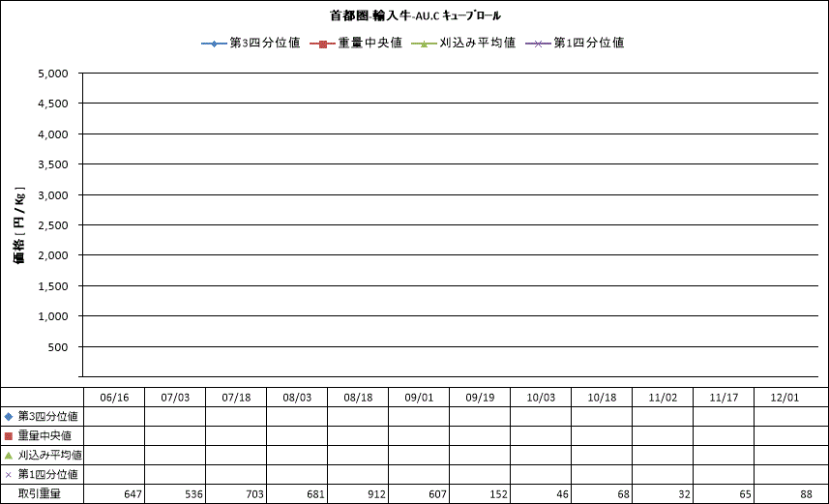The width and height of the screenshot is (829, 504).
Task: Select the green triangle key in the data table
Action: tap(9, 455)
